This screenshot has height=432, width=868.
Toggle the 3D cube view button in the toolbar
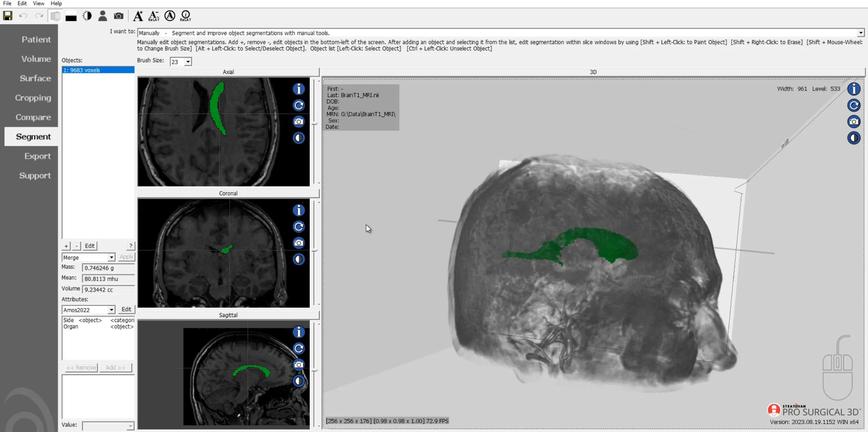[x=55, y=16]
